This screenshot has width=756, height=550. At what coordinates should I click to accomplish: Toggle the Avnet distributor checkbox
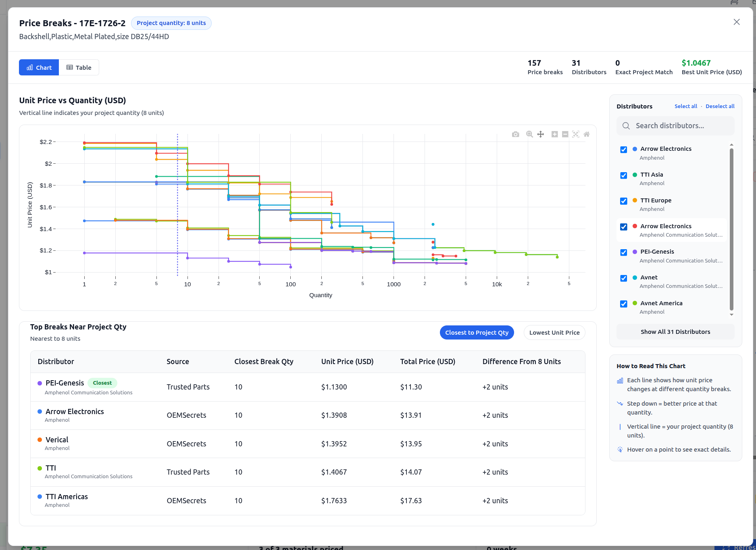(x=624, y=278)
